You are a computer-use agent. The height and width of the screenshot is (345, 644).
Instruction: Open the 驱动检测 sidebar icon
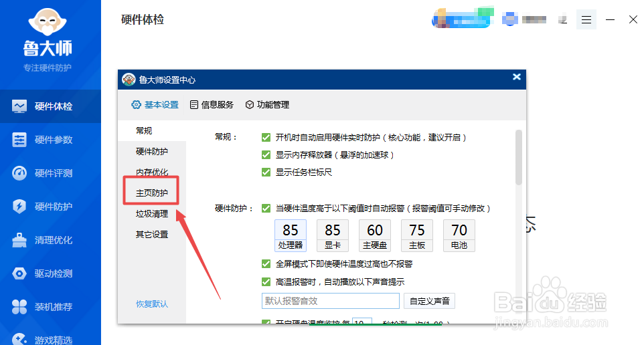coord(19,273)
